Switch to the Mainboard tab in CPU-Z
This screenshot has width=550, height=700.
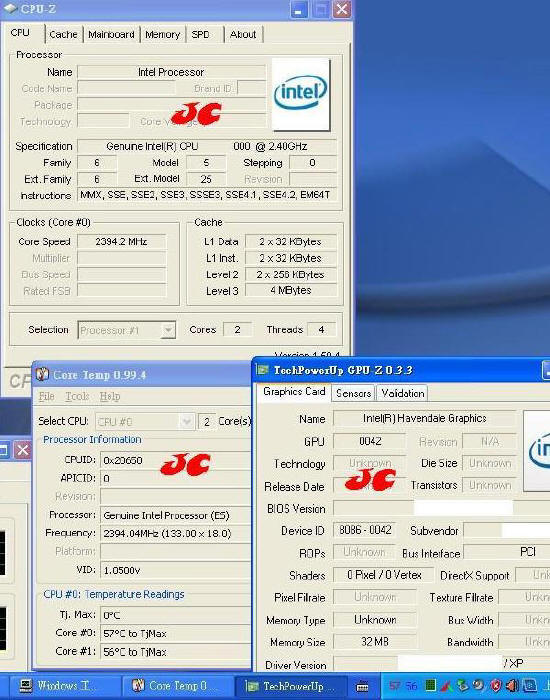[111, 34]
